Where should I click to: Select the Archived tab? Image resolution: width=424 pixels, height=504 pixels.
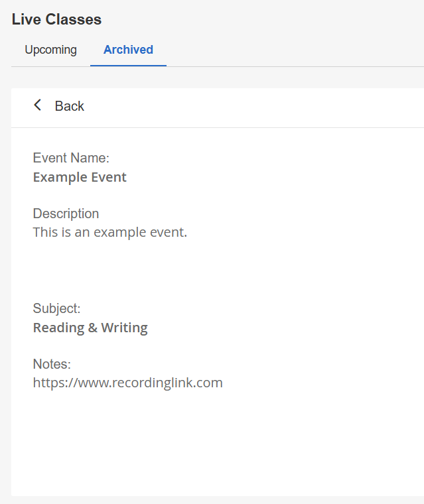[x=128, y=50]
